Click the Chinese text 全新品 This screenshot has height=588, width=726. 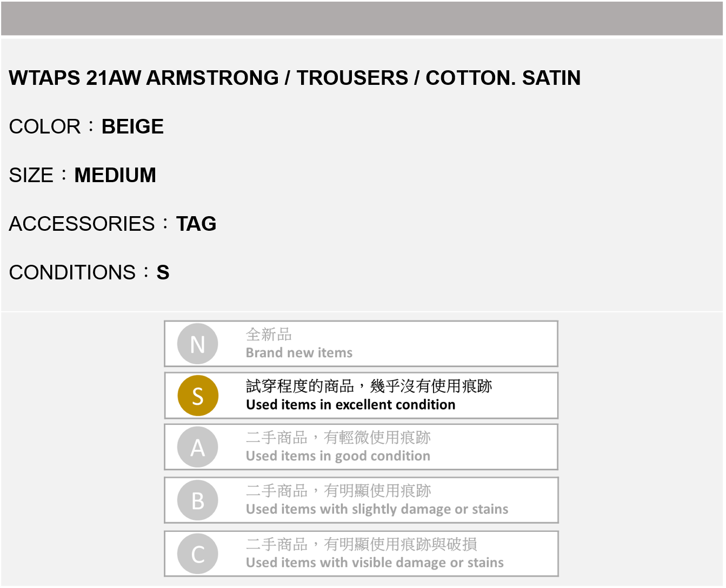[x=269, y=335]
